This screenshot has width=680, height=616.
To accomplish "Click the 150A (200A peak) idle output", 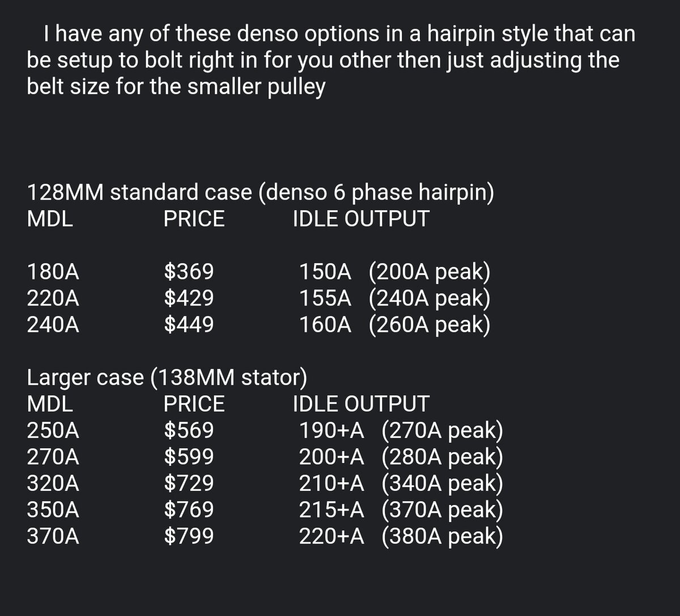I will 394,272.
